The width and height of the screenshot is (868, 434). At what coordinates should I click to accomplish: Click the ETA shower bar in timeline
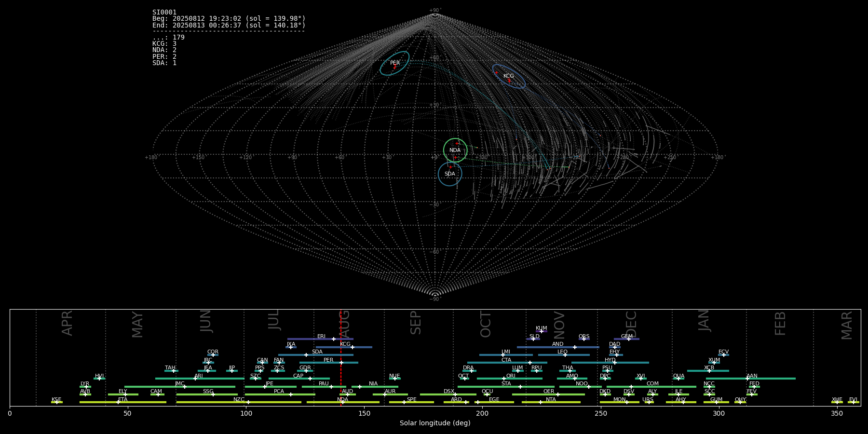coord(123,402)
